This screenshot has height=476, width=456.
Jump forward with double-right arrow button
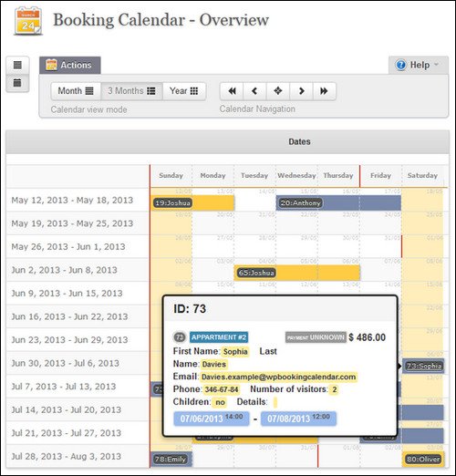click(324, 91)
